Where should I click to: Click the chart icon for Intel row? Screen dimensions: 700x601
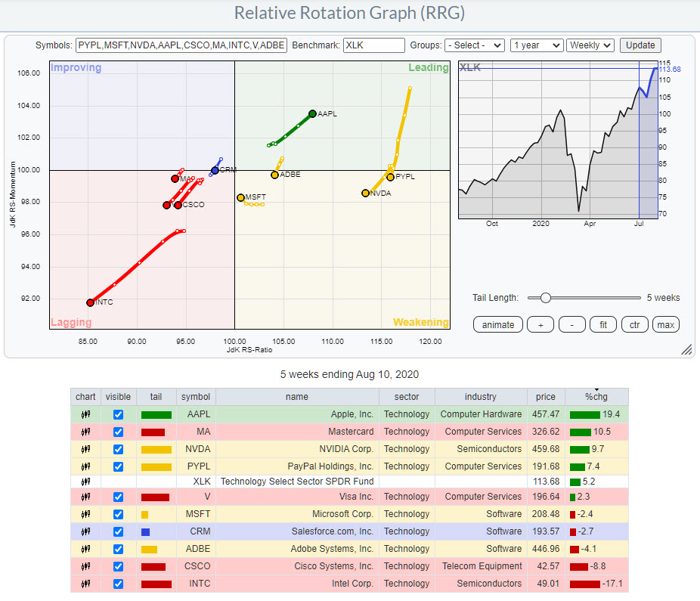(85, 584)
